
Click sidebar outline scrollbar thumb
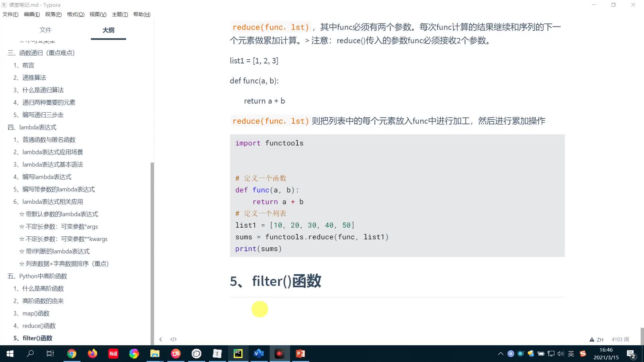point(152,253)
